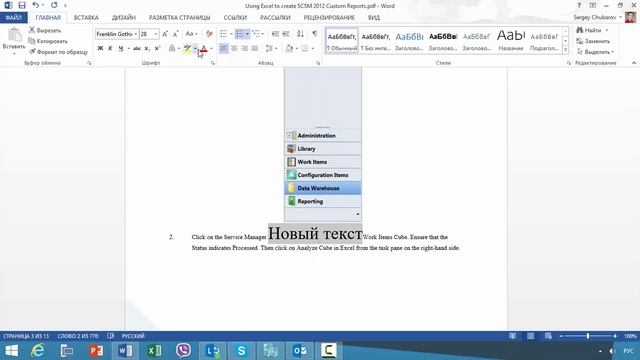
Task: Clear all formatting icon
Action: 209,34
